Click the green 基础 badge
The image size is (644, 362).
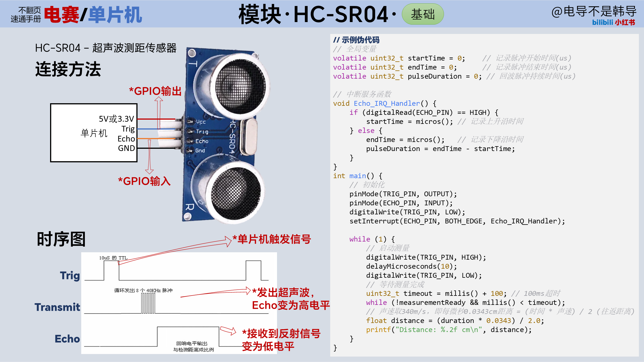422,14
